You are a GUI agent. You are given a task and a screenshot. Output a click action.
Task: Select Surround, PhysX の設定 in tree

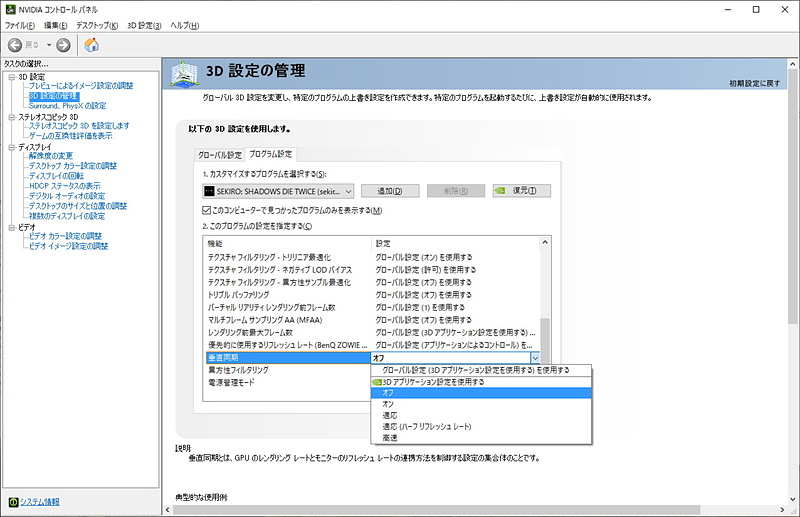(67, 106)
